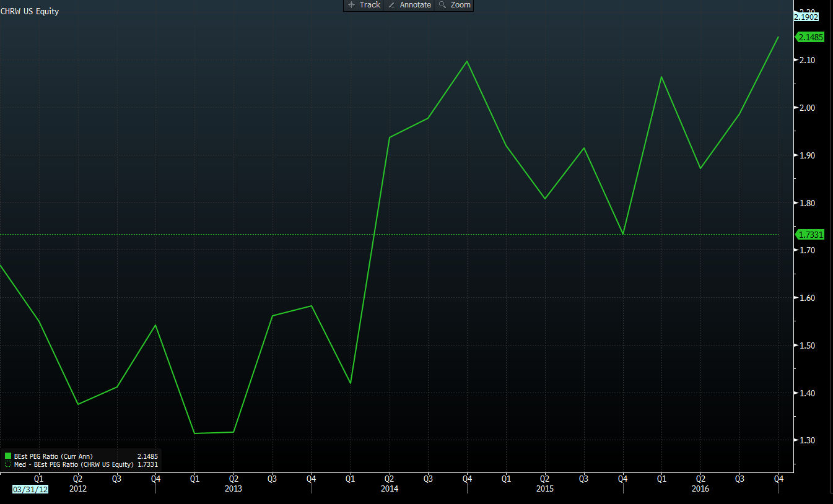Click the 1.7331 value in the legend

coord(148,464)
